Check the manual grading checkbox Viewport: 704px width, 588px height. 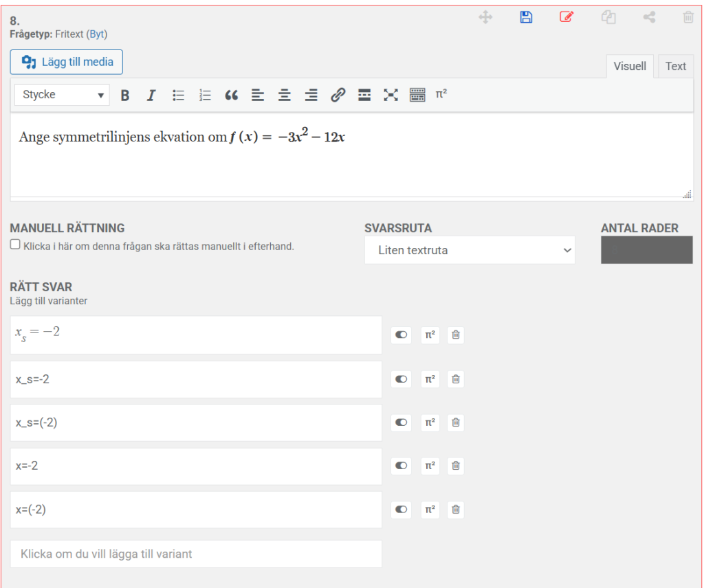coord(15,245)
